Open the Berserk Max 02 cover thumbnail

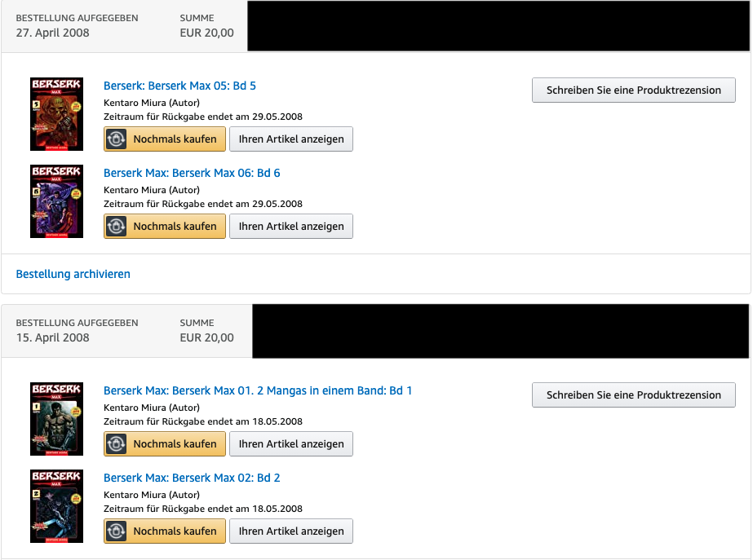point(56,506)
